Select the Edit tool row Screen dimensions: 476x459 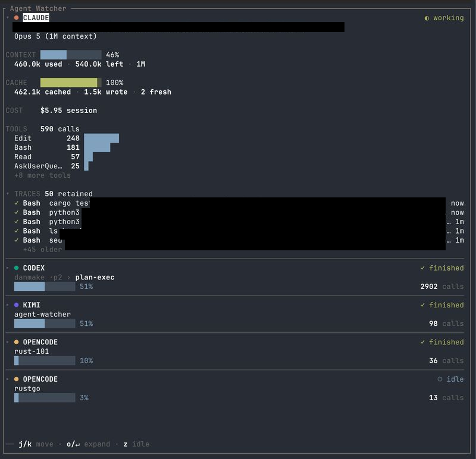coord(67,139)
